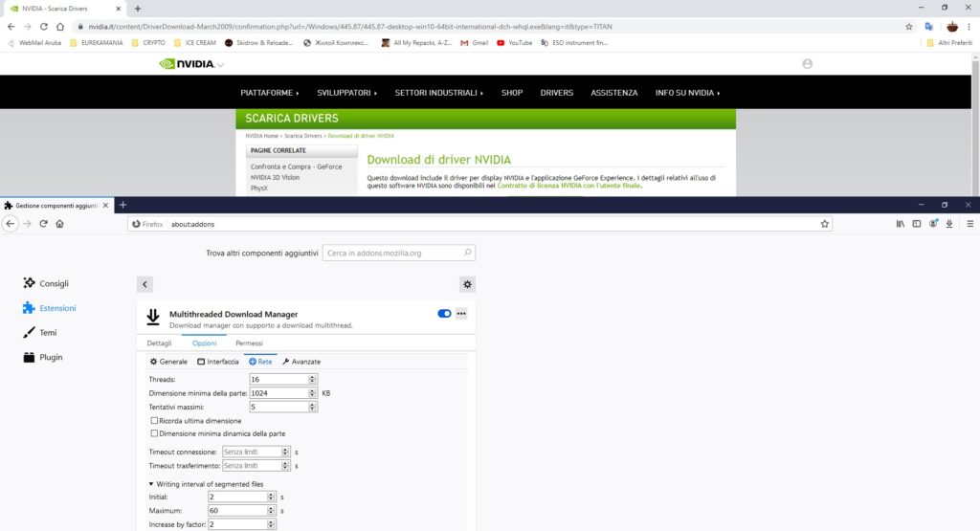Go back to extensions list arrow
Image resolution: width=980 pixels, height=531 pixels.
(145, 284)
